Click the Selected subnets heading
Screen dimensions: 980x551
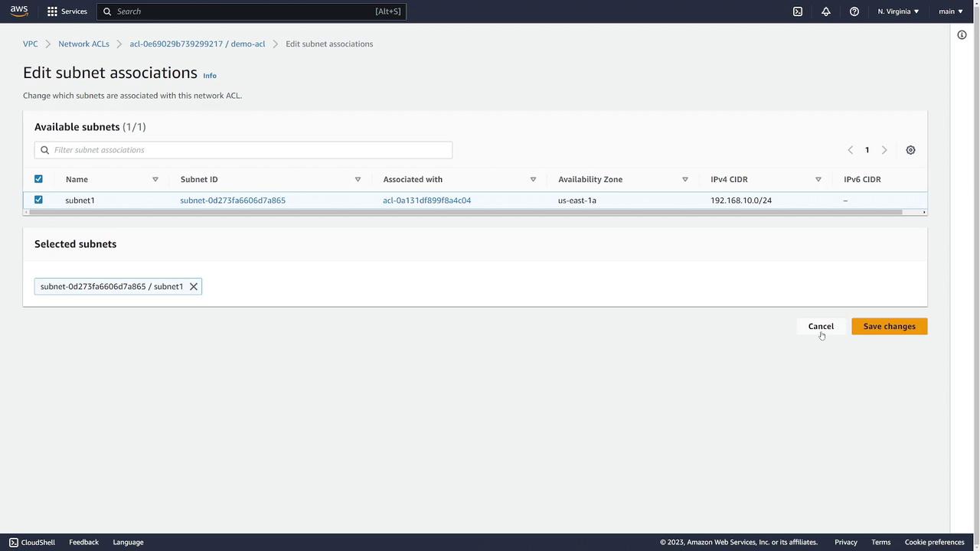[x=75, y=244]
